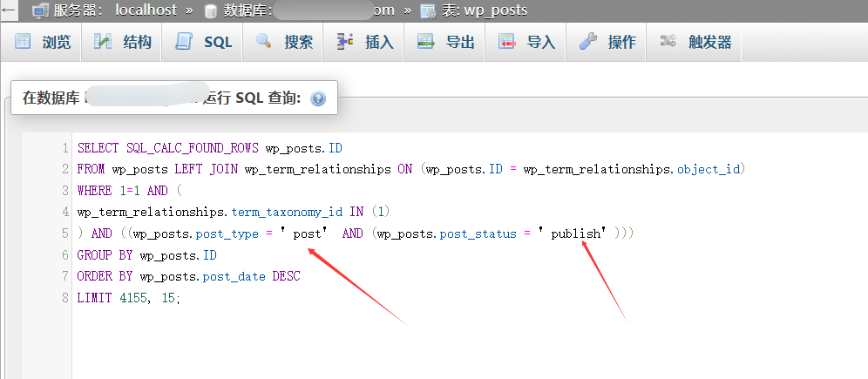Open the localhost server link
Image resolution: width=868 pixels, height=379 pixels.
(146, 10)
